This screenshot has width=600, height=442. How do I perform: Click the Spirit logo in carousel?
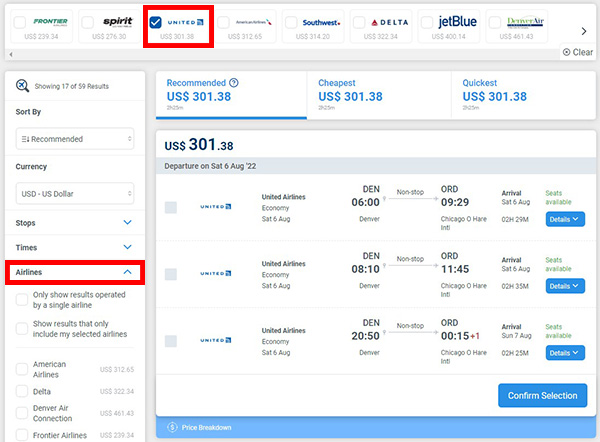click(118, 21)
